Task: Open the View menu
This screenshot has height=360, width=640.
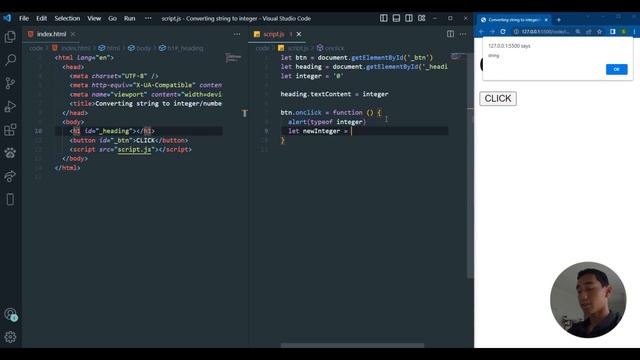Action: [94, 18]
